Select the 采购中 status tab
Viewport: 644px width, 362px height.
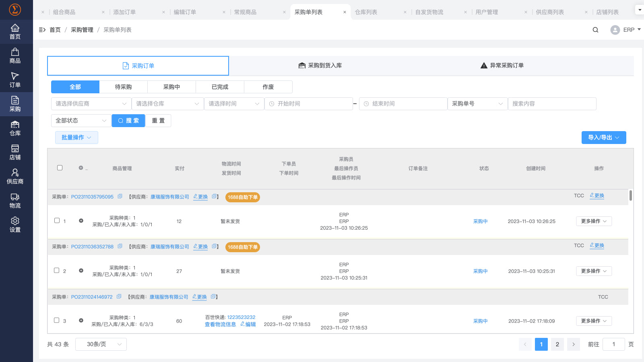[x=171, y=87]
